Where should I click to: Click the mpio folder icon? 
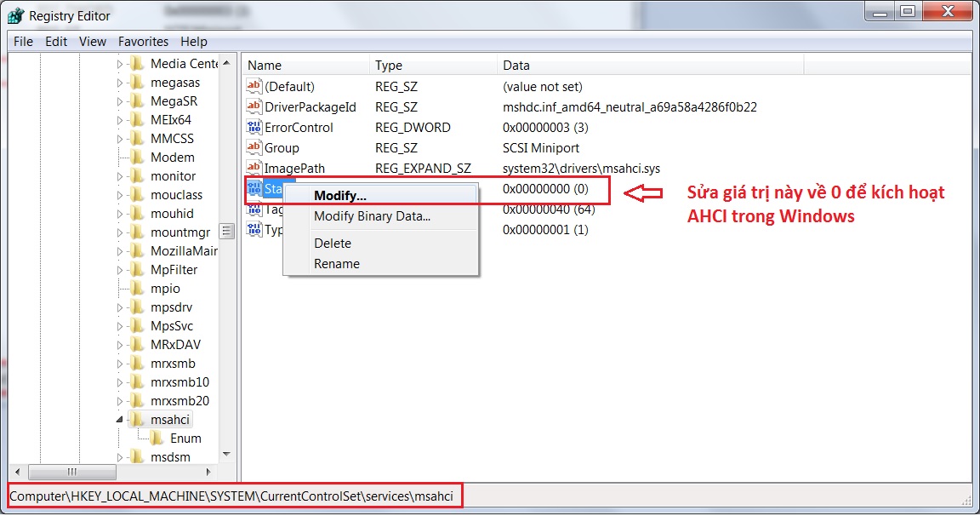point(137,289)
